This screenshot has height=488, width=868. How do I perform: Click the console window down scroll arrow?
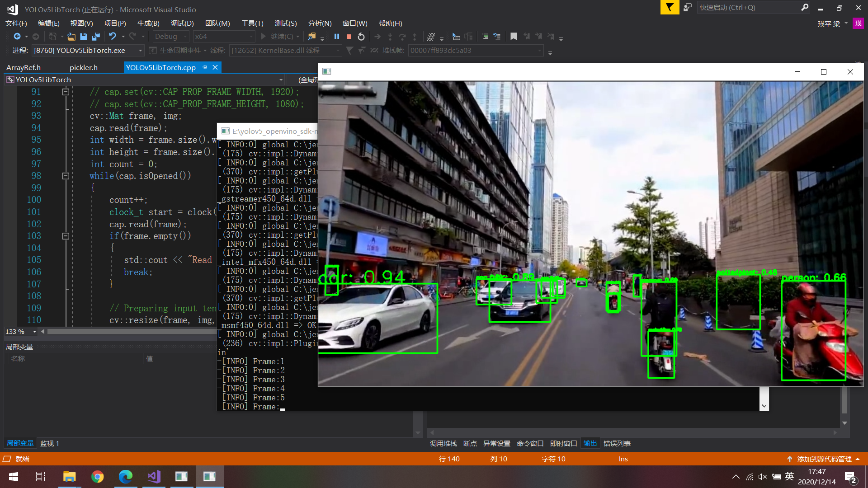click(764, 406)
